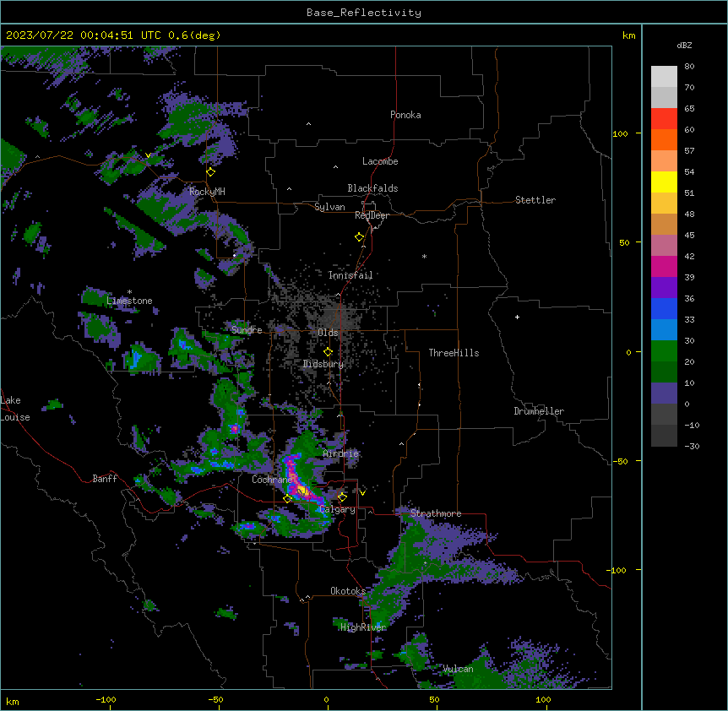728x711 pixels.
Task: Select the Calgary city label
Action: pos(338,509)
